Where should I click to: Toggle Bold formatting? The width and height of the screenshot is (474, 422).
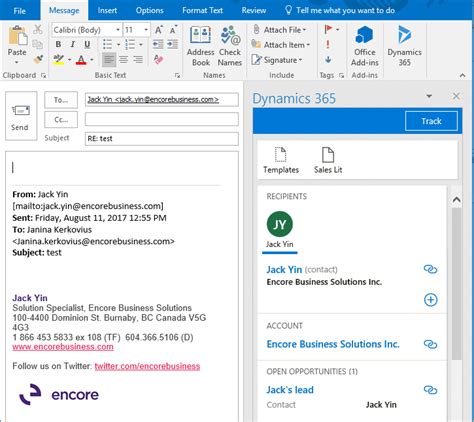tap(58, 44)
